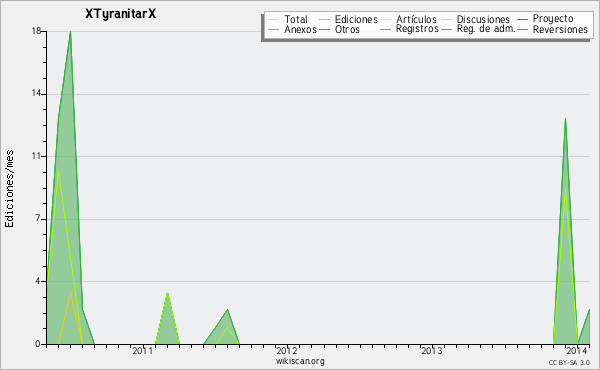
Task: Click the Anexos orange legend line
Action: (274, 29)
